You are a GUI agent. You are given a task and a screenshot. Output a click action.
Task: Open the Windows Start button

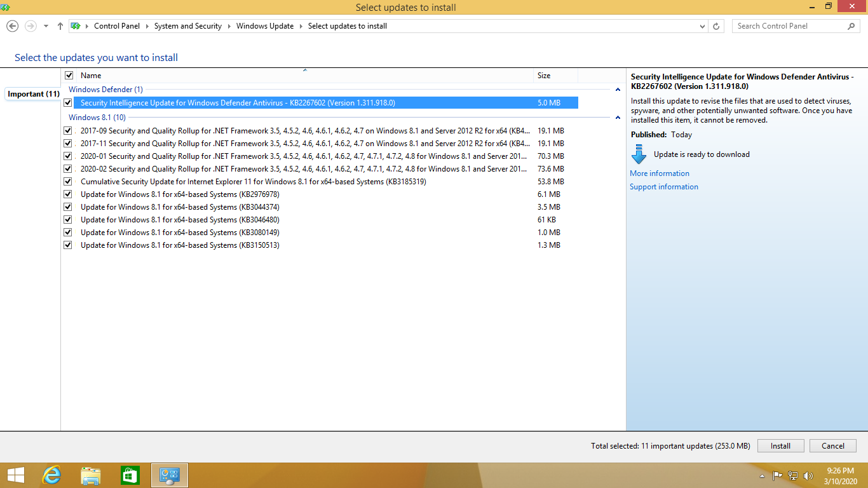[15, 475]
